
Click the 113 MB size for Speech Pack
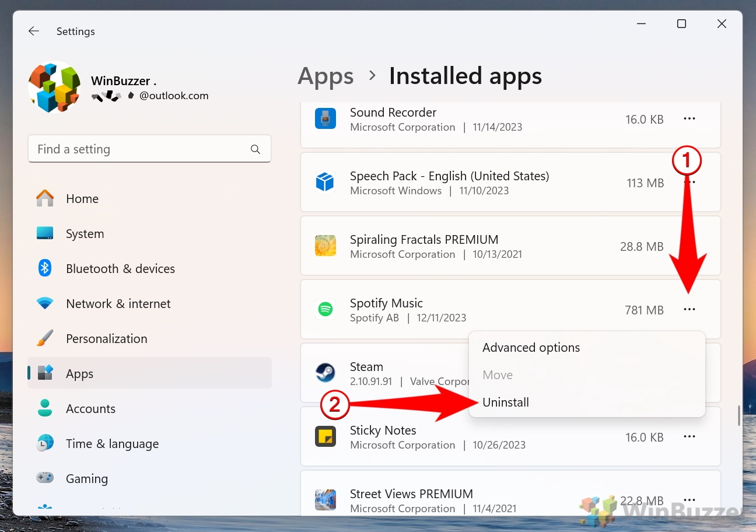coord(645,183)
